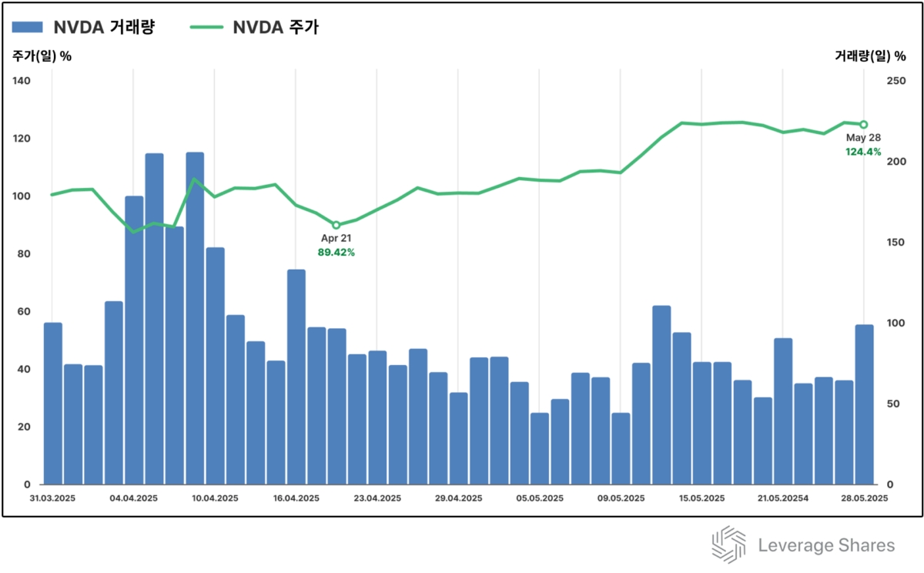Click the 89.42% data label

coord(336,252)
